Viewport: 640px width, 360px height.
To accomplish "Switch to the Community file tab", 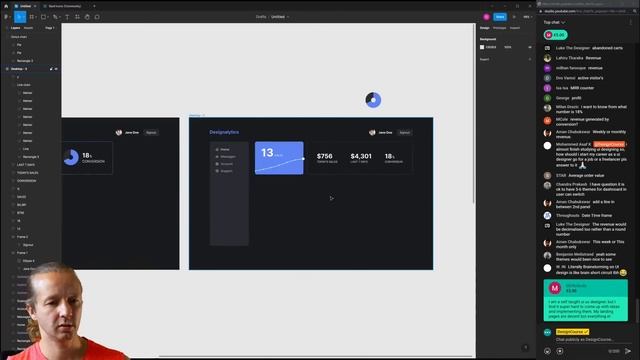I will tap(64, 6).
